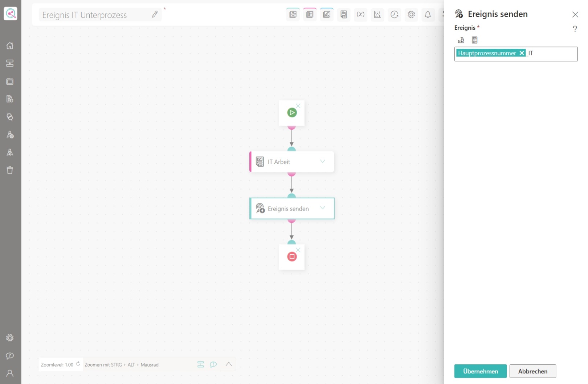Click the help bubble icon in bottom bar
The width and height of the screenshot is (588, 384).
pos(213,364)
